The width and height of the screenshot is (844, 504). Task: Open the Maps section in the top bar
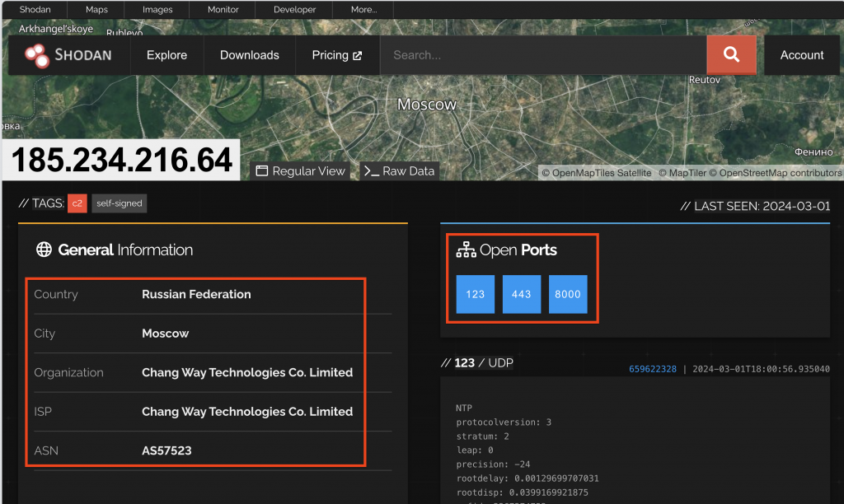click(95, 9)
